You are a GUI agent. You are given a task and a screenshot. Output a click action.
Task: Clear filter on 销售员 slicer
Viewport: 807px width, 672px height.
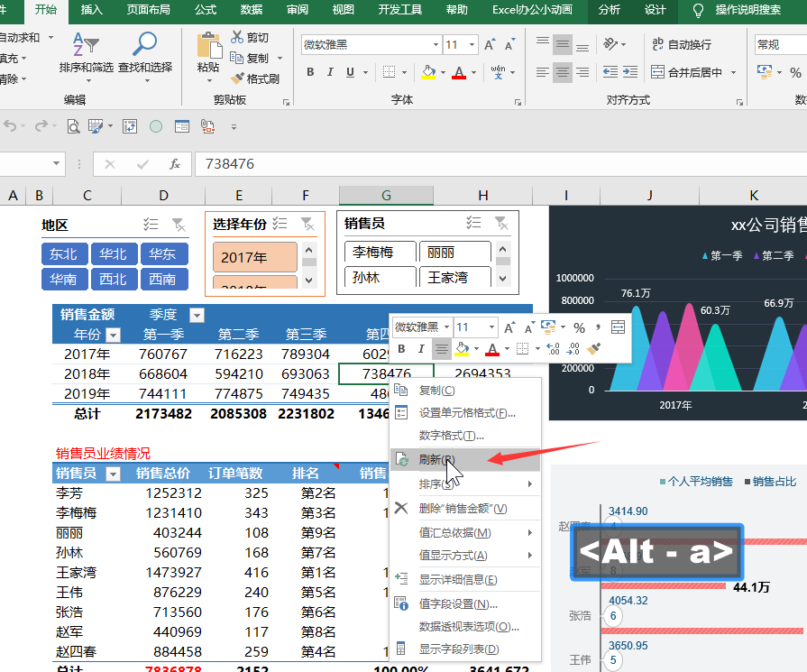[501, 223]
